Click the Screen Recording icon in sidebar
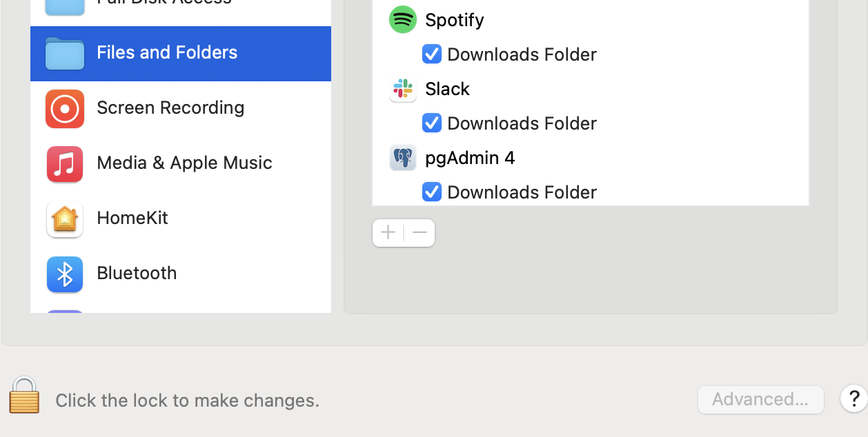 (x=65, y=108)
